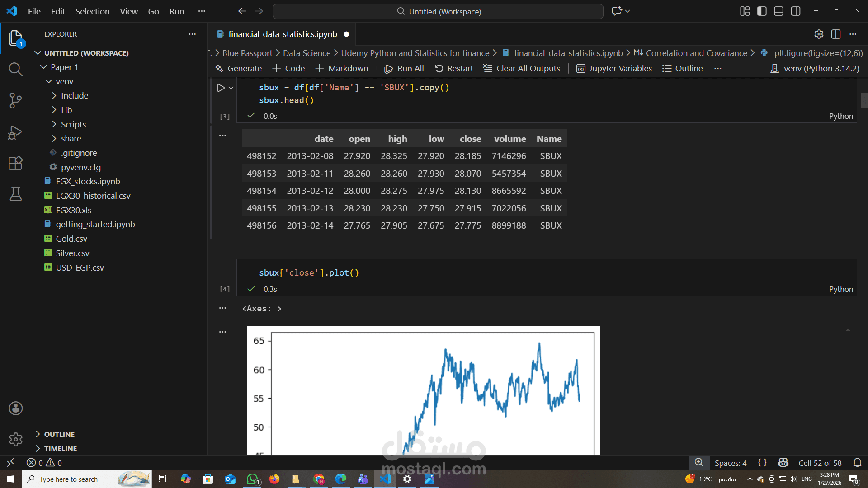Open the Selection menu
This screenshot has width=868, height=488.
tap(92, 11)
